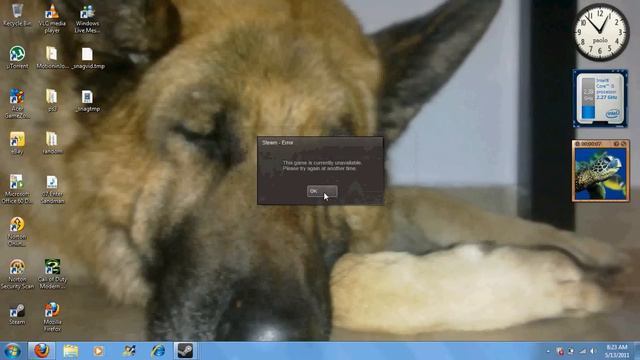Click the volume speaker tray icon
The height and width of the screenshot is (360, 640).
point(593,351)
